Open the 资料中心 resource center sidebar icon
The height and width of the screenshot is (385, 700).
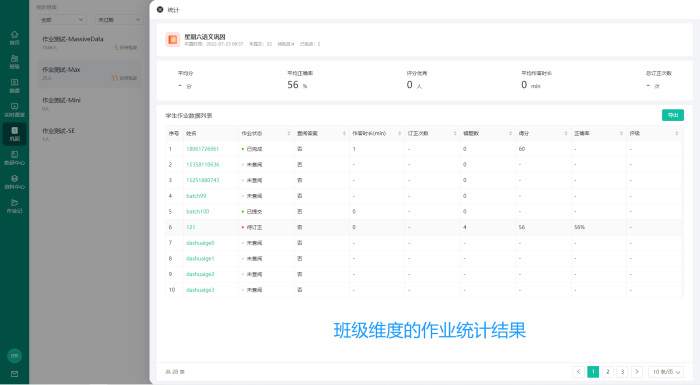[x=14, y=182]
